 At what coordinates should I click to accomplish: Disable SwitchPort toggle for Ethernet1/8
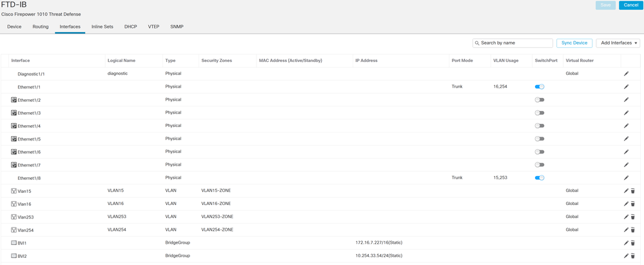pos(540,178)
